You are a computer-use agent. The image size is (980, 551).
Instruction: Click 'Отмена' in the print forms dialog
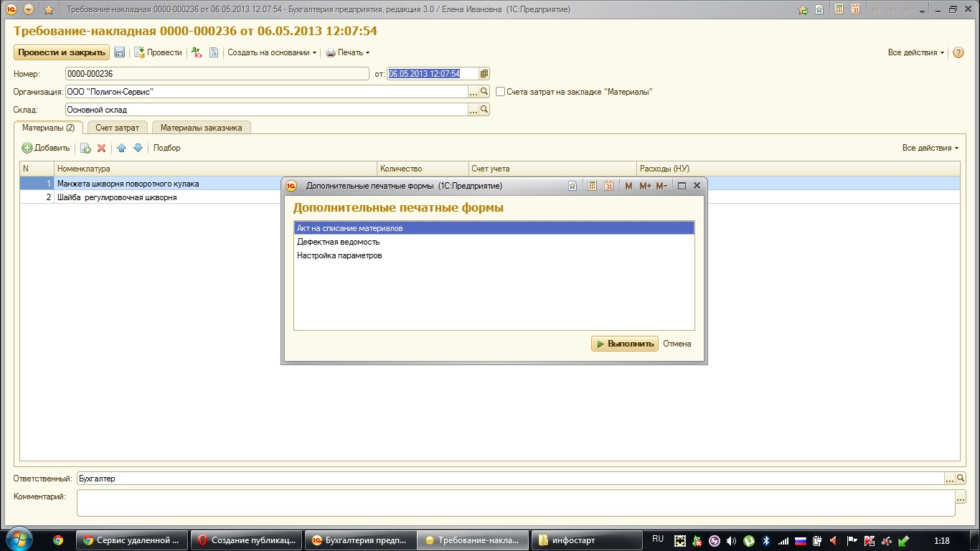(x=677, y=344)
